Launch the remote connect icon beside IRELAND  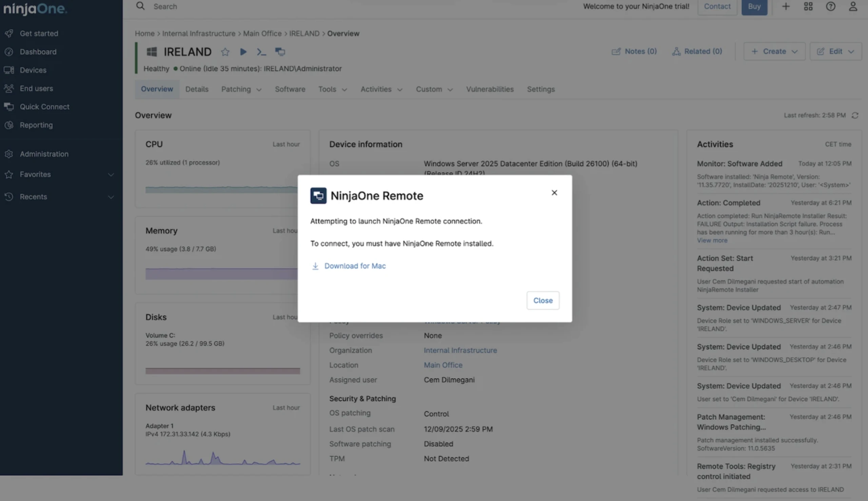(x=280, y=52)
